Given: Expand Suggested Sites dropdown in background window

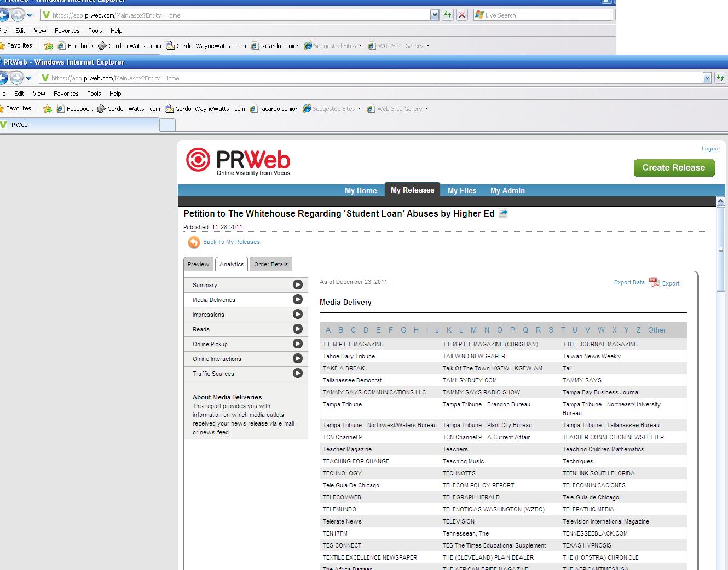Looking at the screenshot, I should click(360, 46).
